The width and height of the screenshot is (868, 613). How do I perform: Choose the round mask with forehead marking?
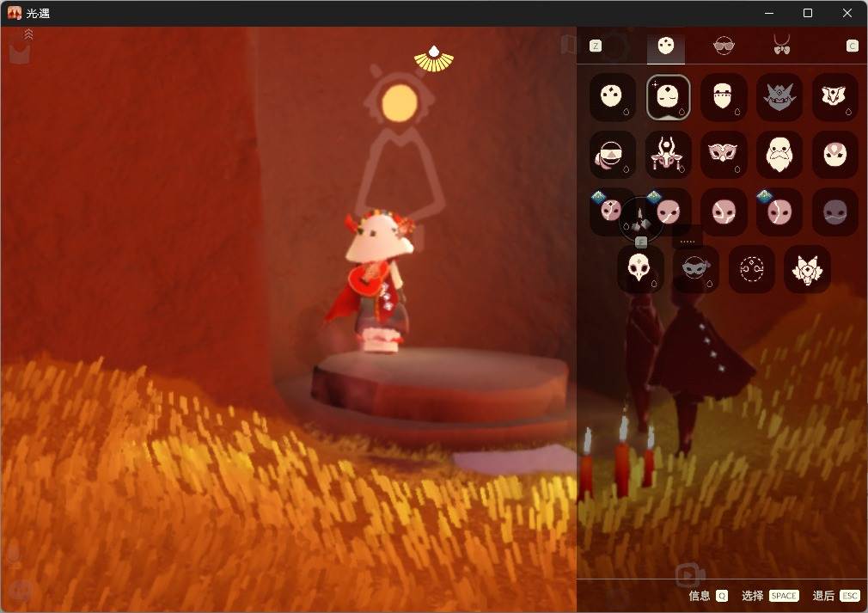click(834, 155)
